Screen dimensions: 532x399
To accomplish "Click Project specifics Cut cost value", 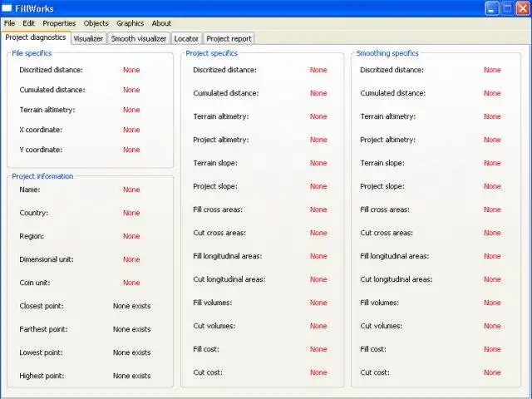I will [x=318, y=372].
